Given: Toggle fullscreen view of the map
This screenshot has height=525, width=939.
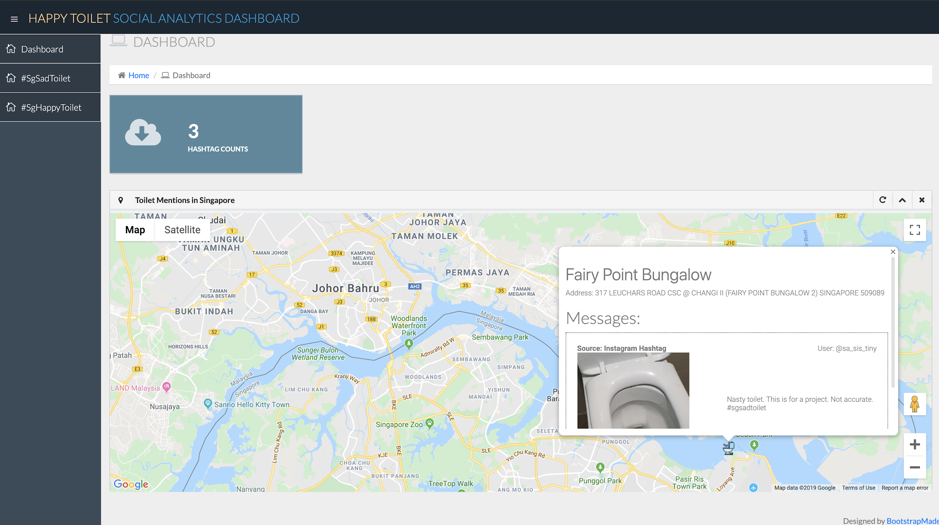Looking at the screenshot, I should tap(914, 230).
